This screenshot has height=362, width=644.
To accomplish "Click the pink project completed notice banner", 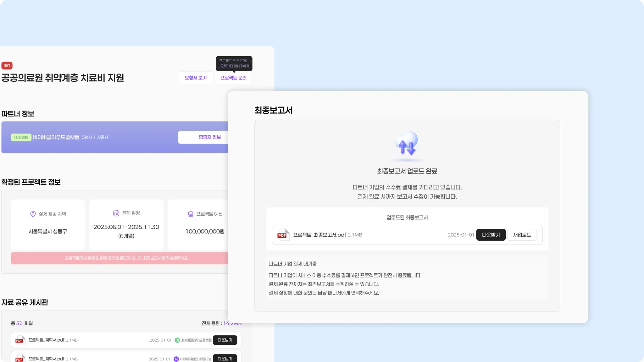I will click(x=126, y=258).
